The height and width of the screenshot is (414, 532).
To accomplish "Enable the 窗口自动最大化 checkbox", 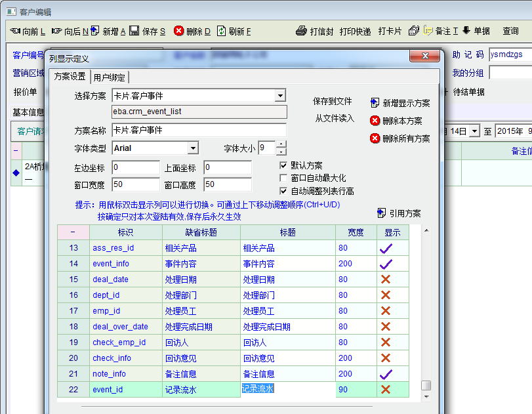I will [x=283, y=178].
